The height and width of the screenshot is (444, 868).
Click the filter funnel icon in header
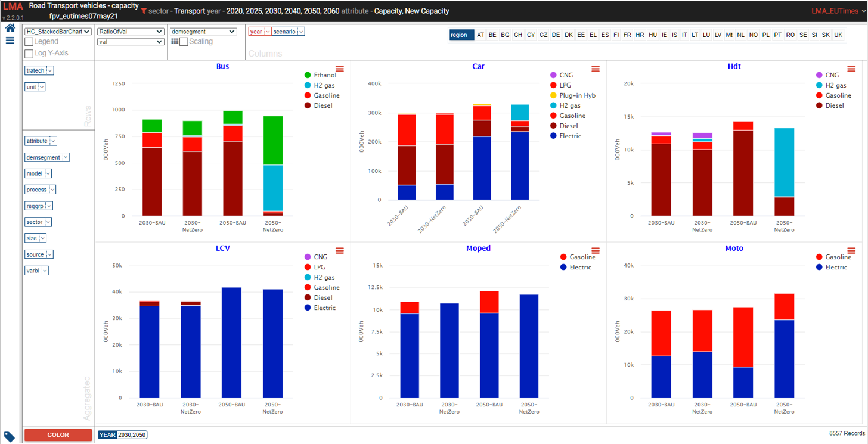144,11
